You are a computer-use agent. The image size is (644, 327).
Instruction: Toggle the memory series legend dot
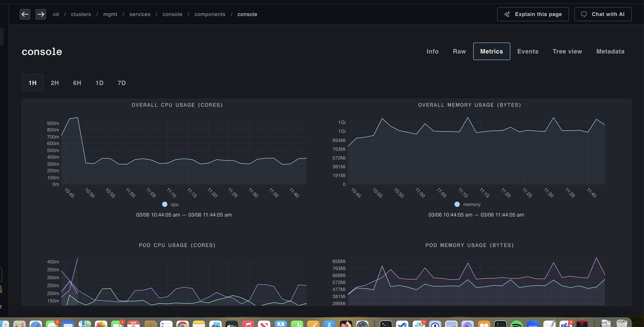tap(457, 204)
